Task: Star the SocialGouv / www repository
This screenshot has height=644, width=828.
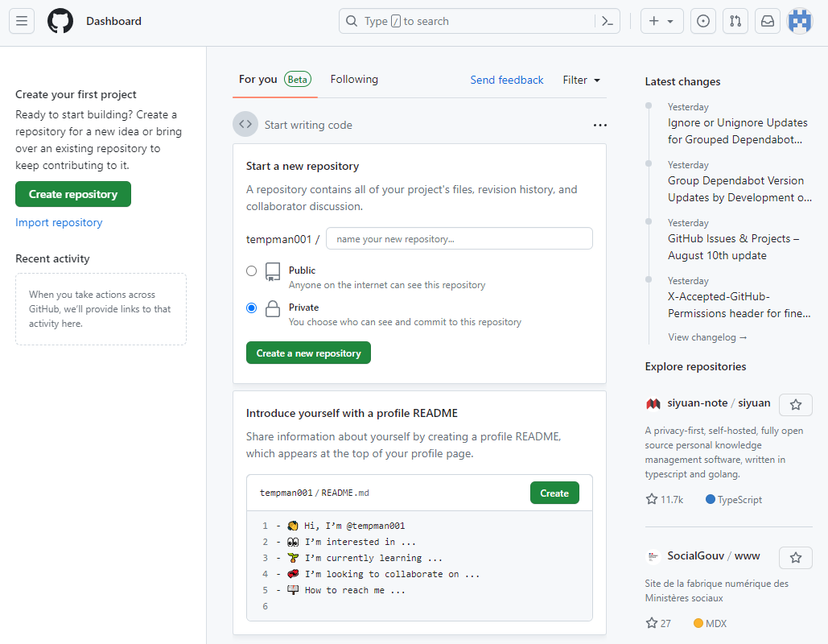Action: pos(796,557)
